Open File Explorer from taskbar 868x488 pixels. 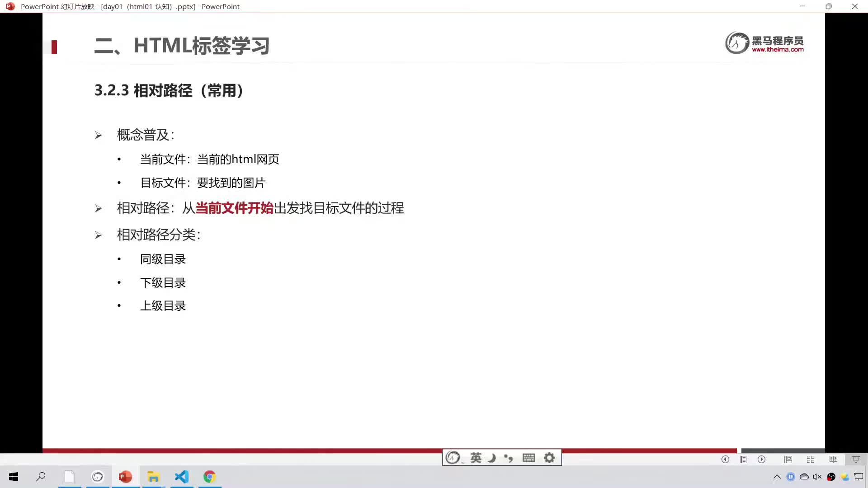(154, 477)
